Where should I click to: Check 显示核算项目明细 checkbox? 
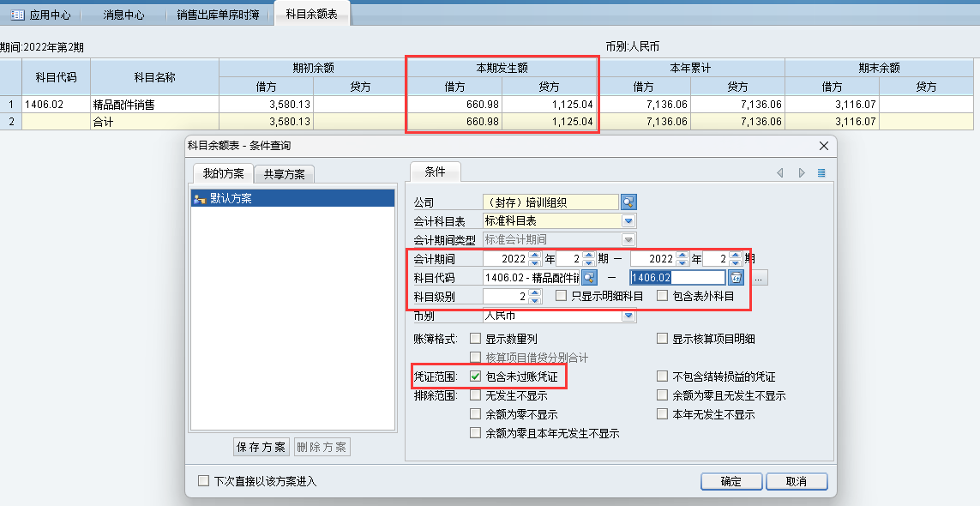[x=662, y=339]
